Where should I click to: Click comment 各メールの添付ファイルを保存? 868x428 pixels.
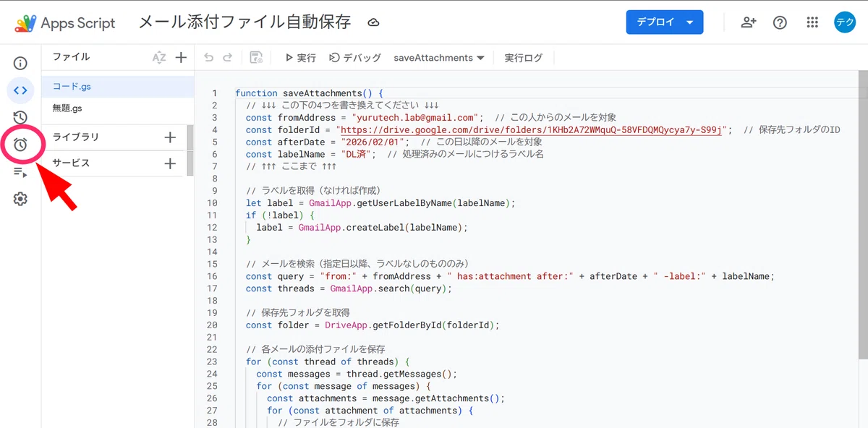coord(315,349)
